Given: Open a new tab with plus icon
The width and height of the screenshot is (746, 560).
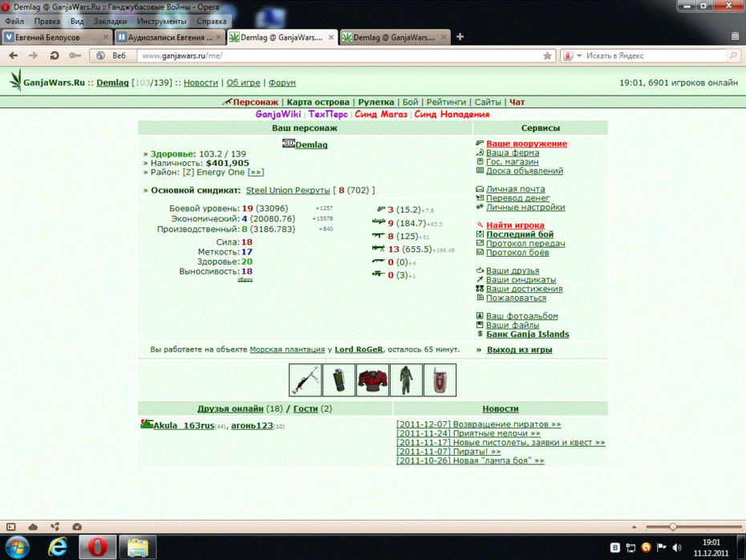Looking at the screenshot, I should pyautogui.click(x=460, y=37).
